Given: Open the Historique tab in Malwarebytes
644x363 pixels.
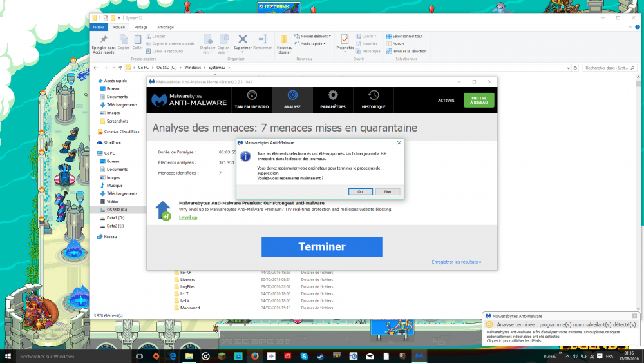Looking at the screenshot, I should pos(374,100).
